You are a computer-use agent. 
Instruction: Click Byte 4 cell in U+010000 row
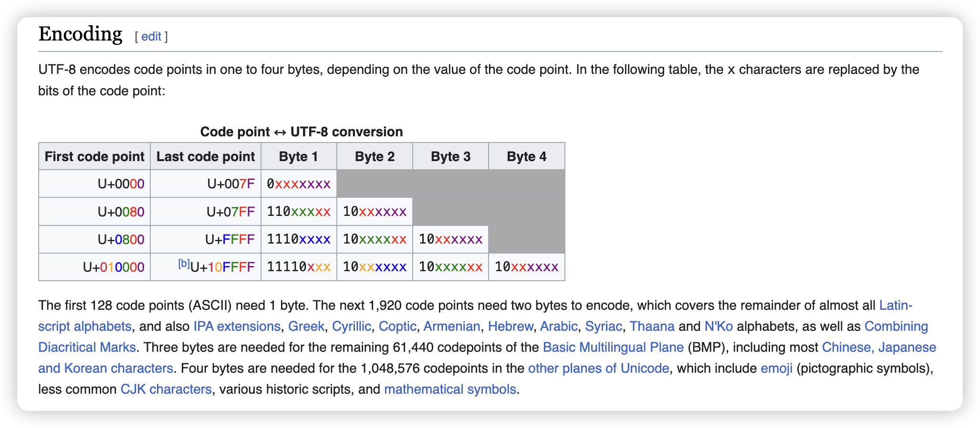527,267
